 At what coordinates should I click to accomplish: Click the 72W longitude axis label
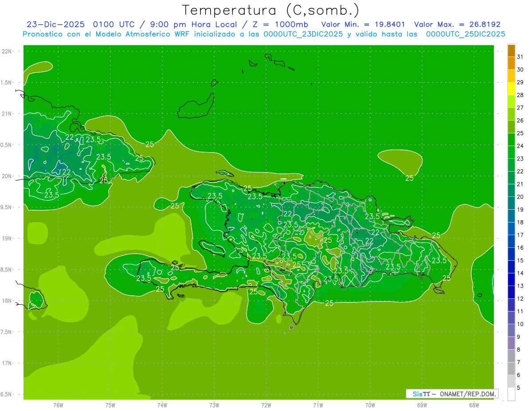[x=266, y=405]
